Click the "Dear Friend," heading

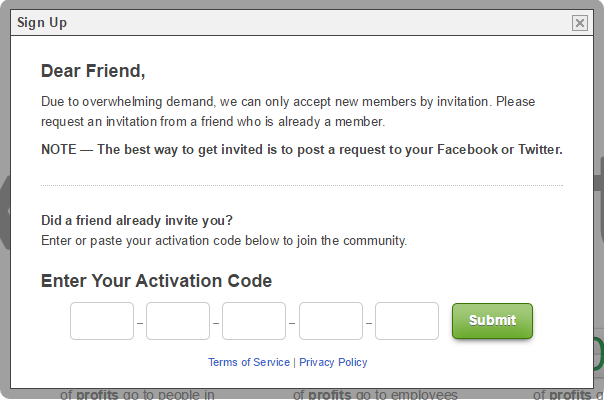[x=93, y=71]
